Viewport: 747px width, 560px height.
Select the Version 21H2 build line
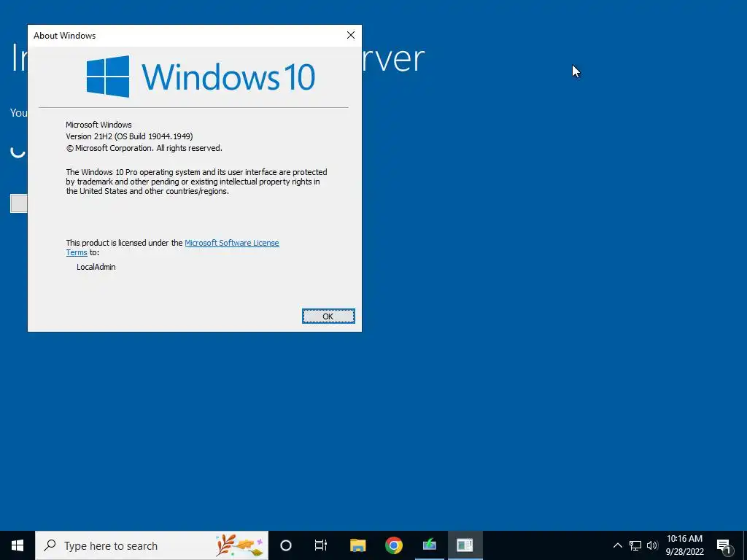click(x=130, y=136)
